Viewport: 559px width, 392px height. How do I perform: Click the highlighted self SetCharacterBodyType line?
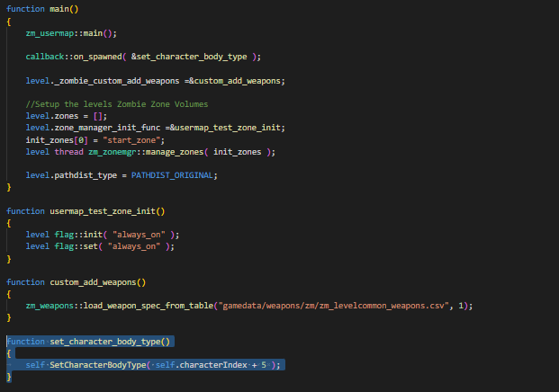point(153,365)
